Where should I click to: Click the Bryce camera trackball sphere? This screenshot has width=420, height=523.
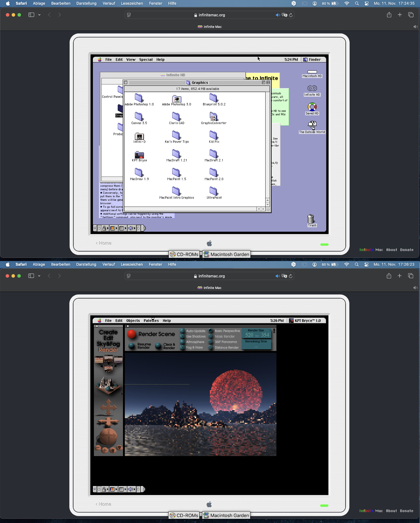tap(108, 436)
